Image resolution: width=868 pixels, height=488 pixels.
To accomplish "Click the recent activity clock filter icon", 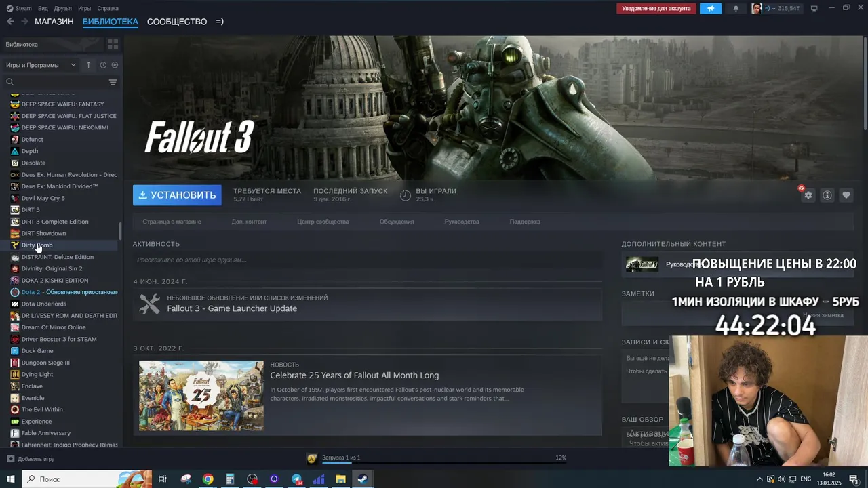I will coord(103,65).
